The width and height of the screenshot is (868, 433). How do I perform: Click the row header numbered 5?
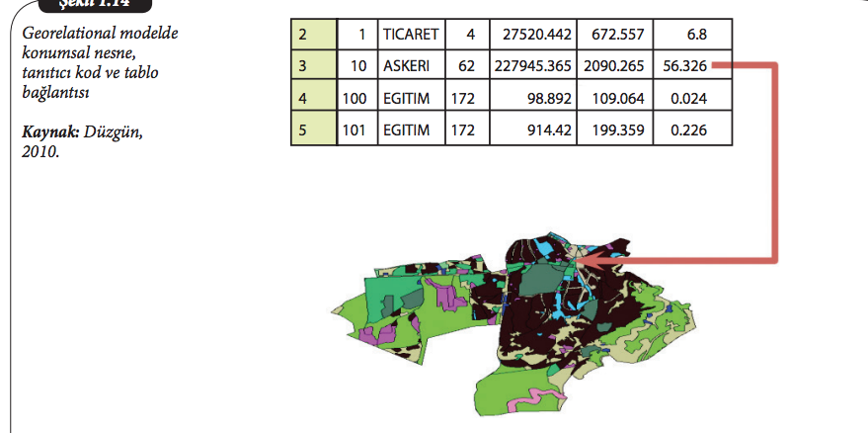coord(313,130)
